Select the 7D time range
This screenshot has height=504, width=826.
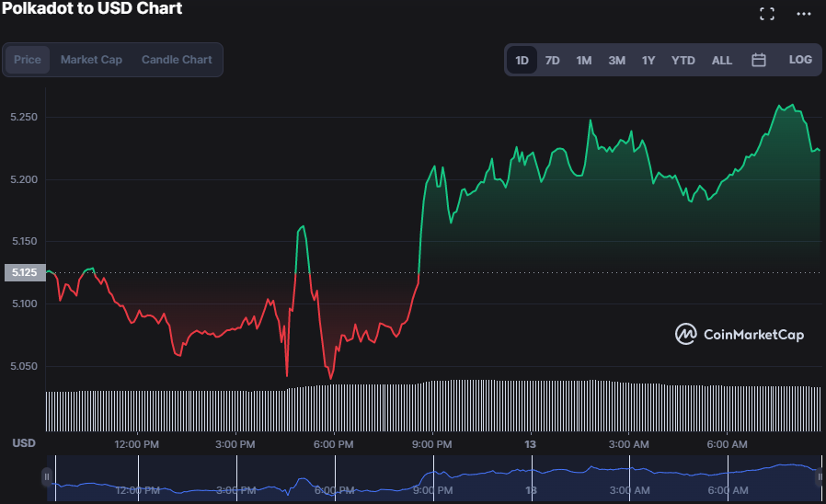coord(552,61)
